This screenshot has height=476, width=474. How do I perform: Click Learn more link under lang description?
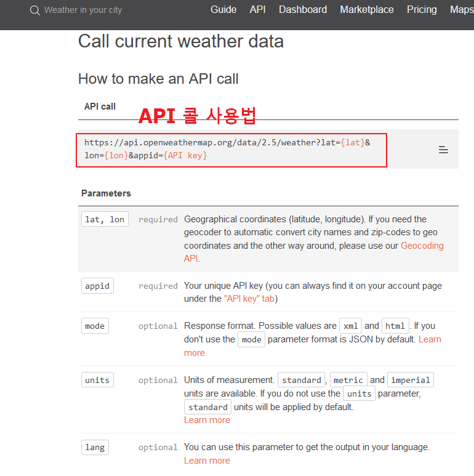click(207, 461)
